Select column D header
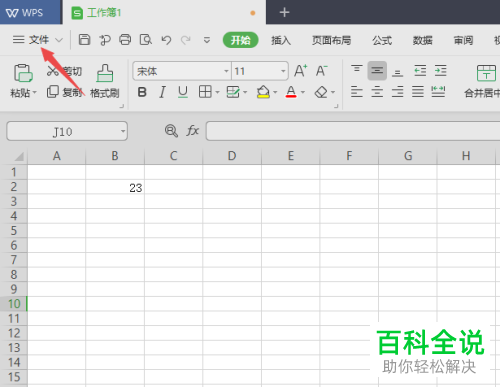This screenshot has height=387, width=500. [x=232, y=156]
